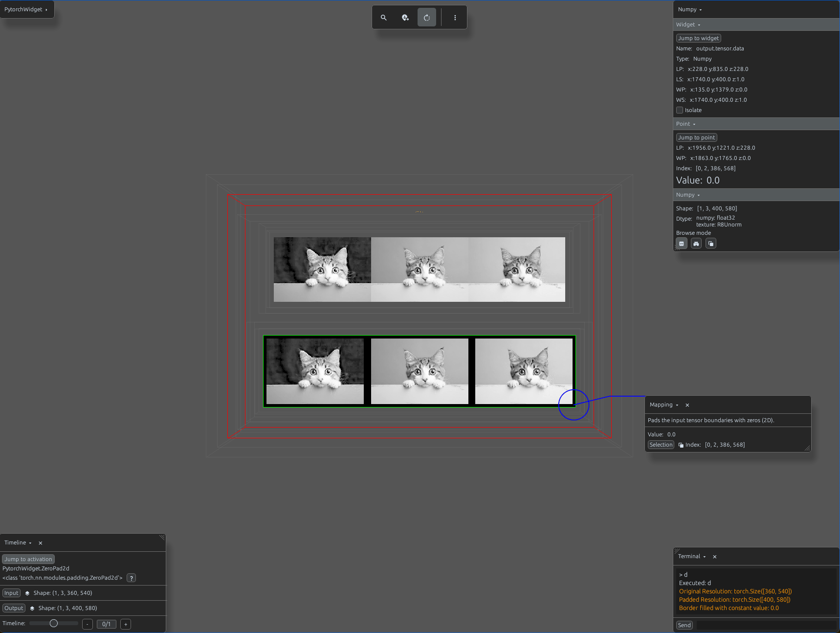Screen dimensions: 840x633
Task: Click the Timeline panel resize grip corner
Action: coord(162,538)
